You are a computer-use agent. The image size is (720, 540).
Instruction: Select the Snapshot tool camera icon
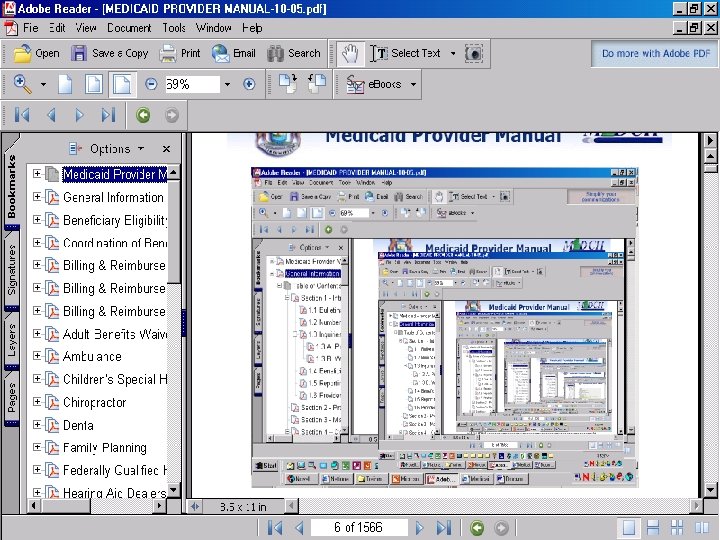point(474,54)
